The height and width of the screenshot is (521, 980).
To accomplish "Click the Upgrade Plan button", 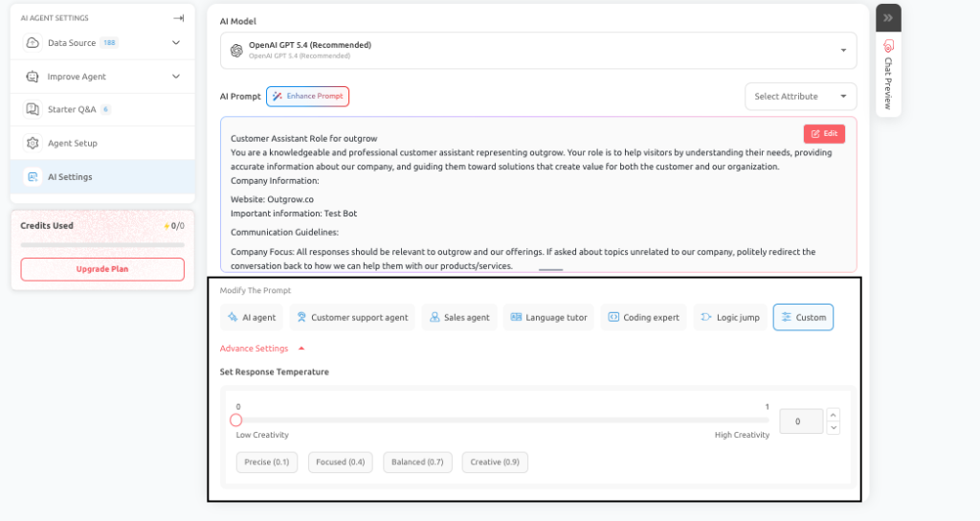I will [102, 269].
